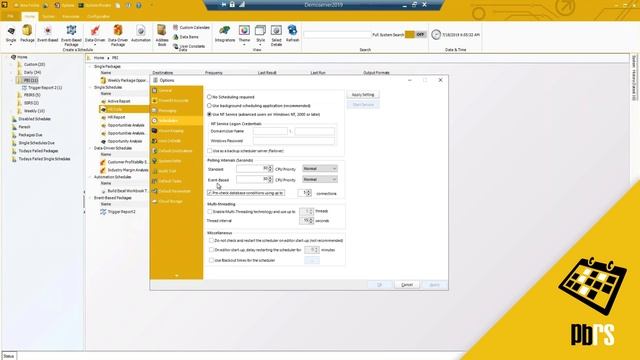Click Cancel in the Options dialog
This screenshot has height=360, width=640.
[x=407, y=285]
